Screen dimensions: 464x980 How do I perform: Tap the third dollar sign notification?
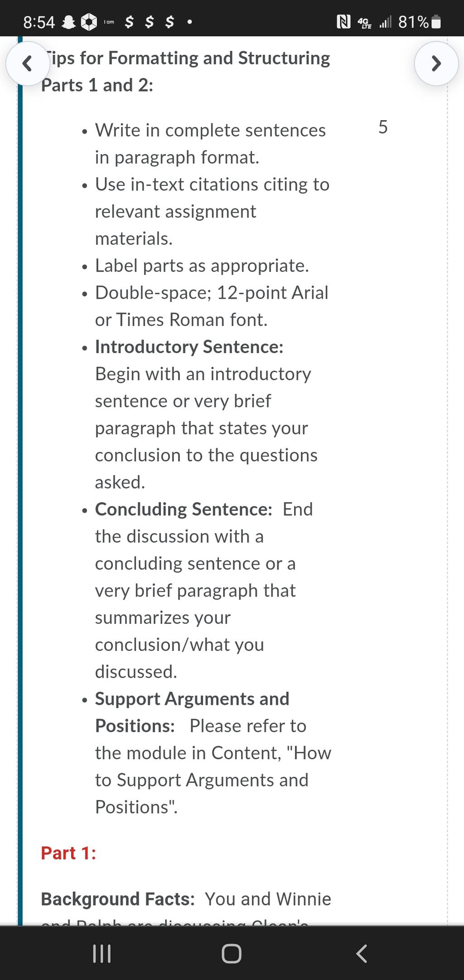[x=169, y=21]
